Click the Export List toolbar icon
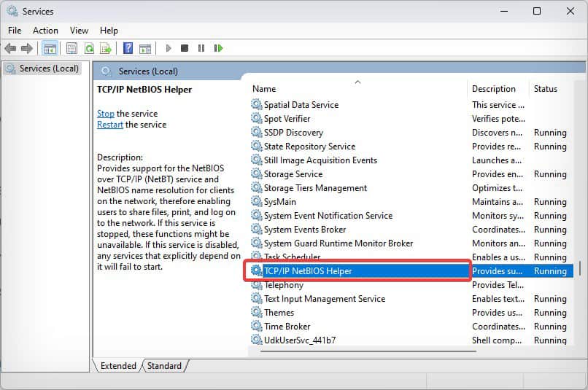This screenshot has height=390, width=588. (x=106, y=48)
